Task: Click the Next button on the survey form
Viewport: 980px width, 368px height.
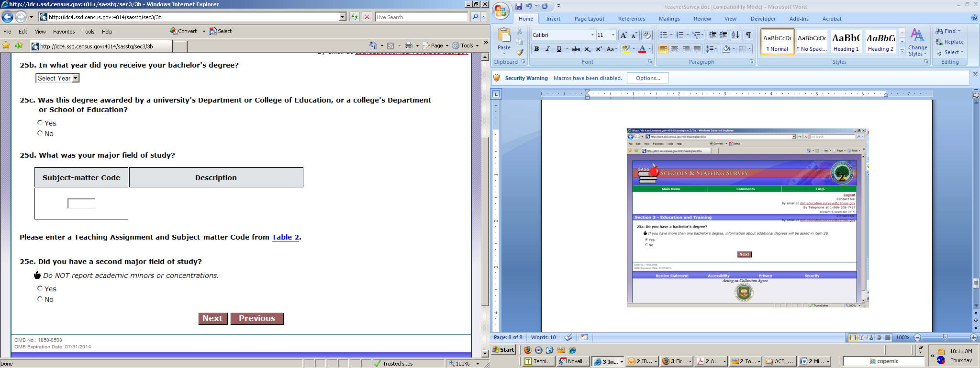Action: (x=212, y=319)
